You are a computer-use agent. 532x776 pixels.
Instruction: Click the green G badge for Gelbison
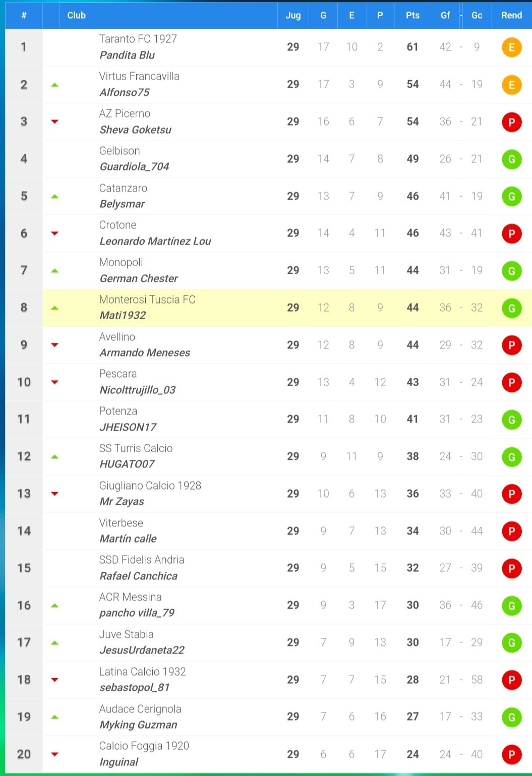tap(511, 159)
